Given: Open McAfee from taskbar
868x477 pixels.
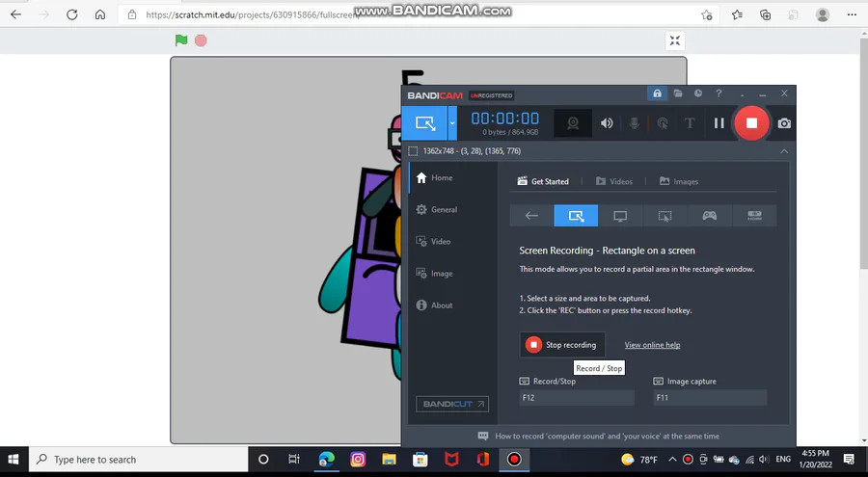Looking at the screenshot, I should click(451, 460).
